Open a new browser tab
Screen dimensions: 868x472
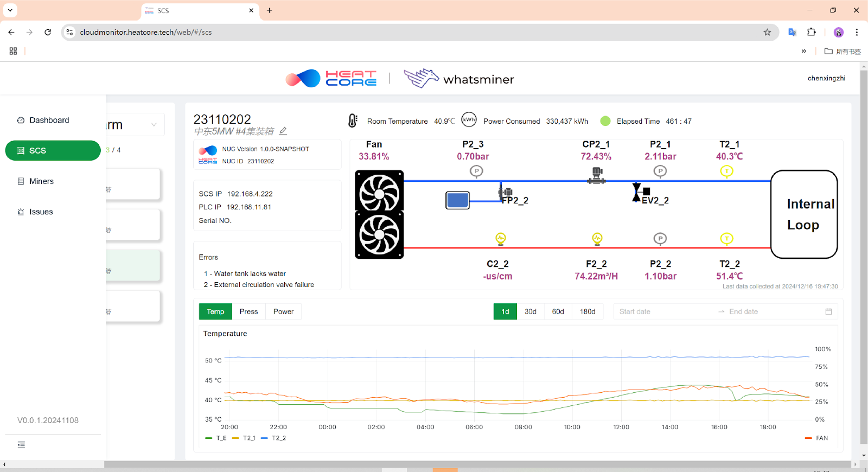pyautogui.click(x=270, y=10)
